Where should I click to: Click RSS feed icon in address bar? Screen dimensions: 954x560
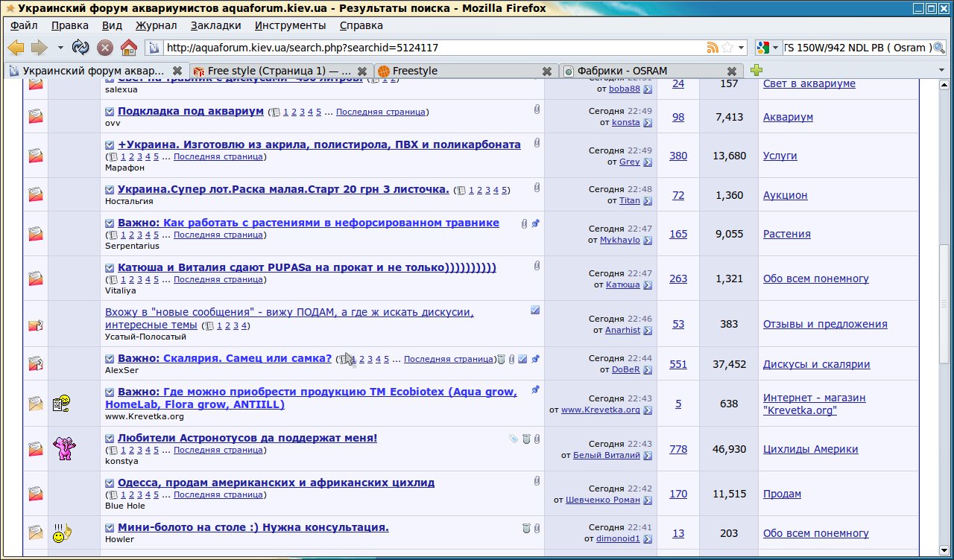click(x=713, y=48)
